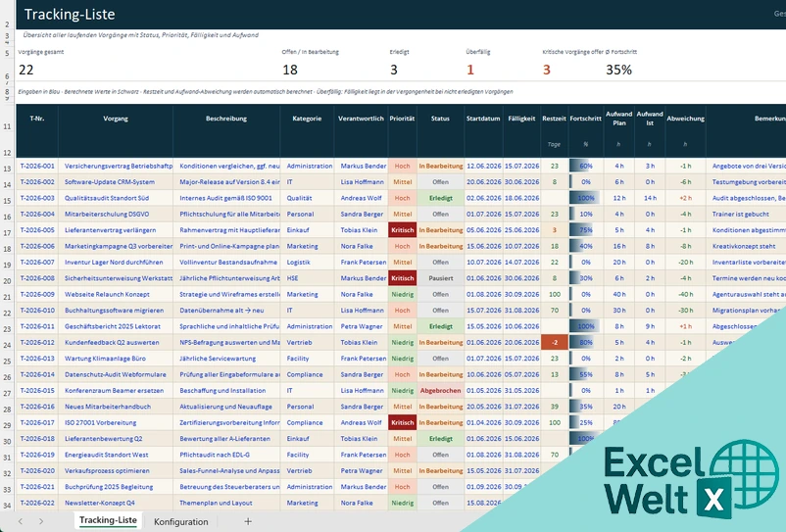The width and height of the screenshot is (786, 532).
Task: Click Petra Wagner in Geschäftsbericht row
Action: tap(361, 326)
